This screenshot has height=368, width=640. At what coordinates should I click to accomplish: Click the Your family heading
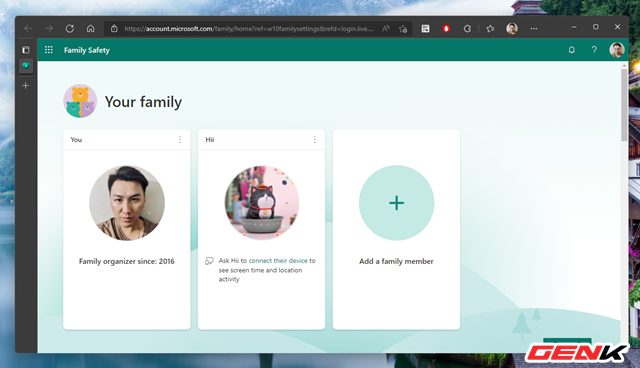[x=143, y=102]
